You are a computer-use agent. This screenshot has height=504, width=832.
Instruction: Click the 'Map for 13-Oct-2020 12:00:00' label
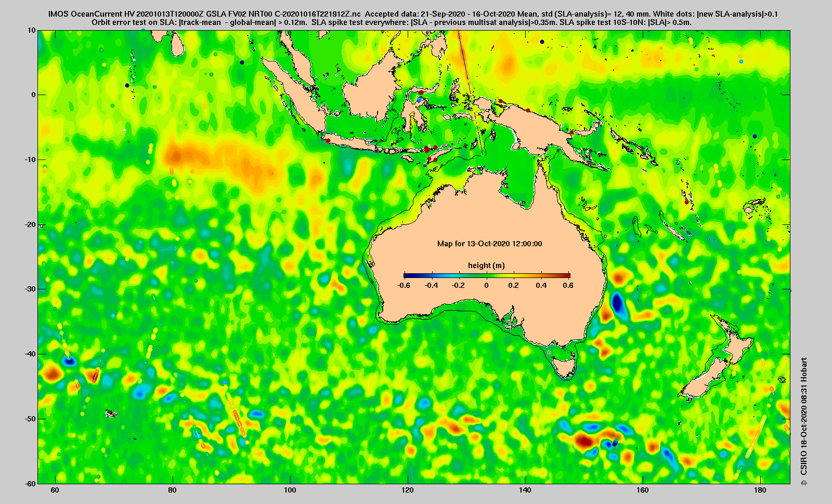click(489, 244)
